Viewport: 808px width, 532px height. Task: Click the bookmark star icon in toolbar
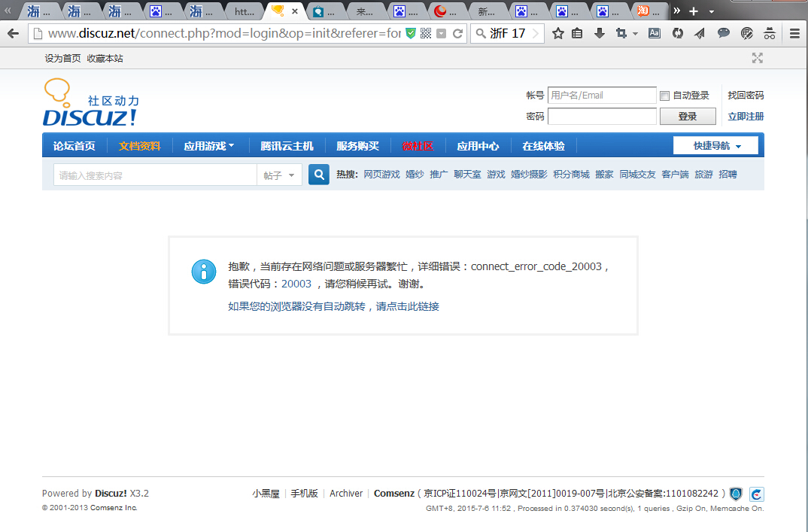[x=557, y=33]
